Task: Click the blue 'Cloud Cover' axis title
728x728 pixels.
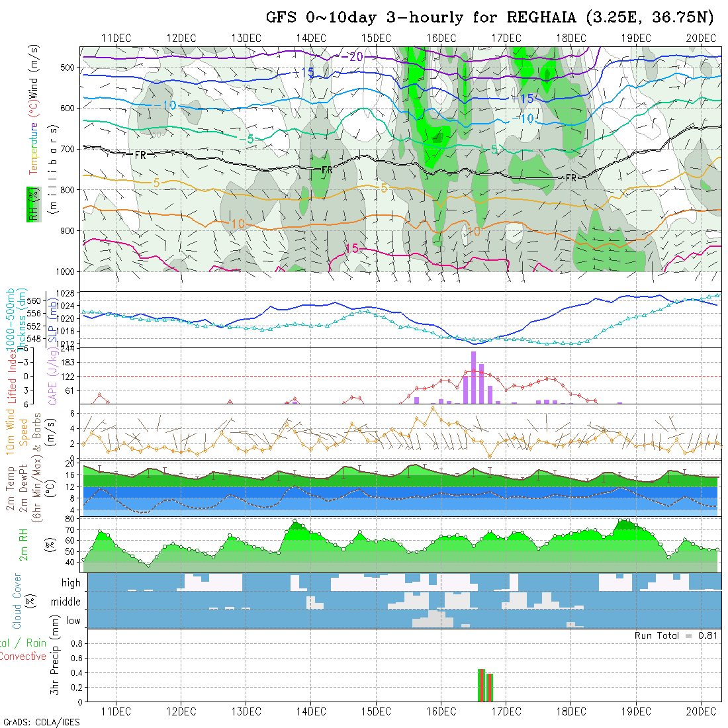Action: coord(17,602)
